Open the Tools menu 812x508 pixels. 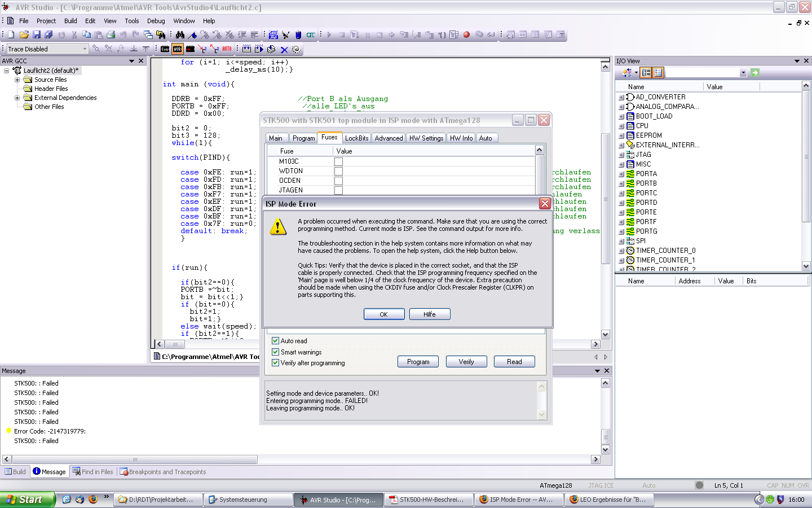[x=132, y=21]
